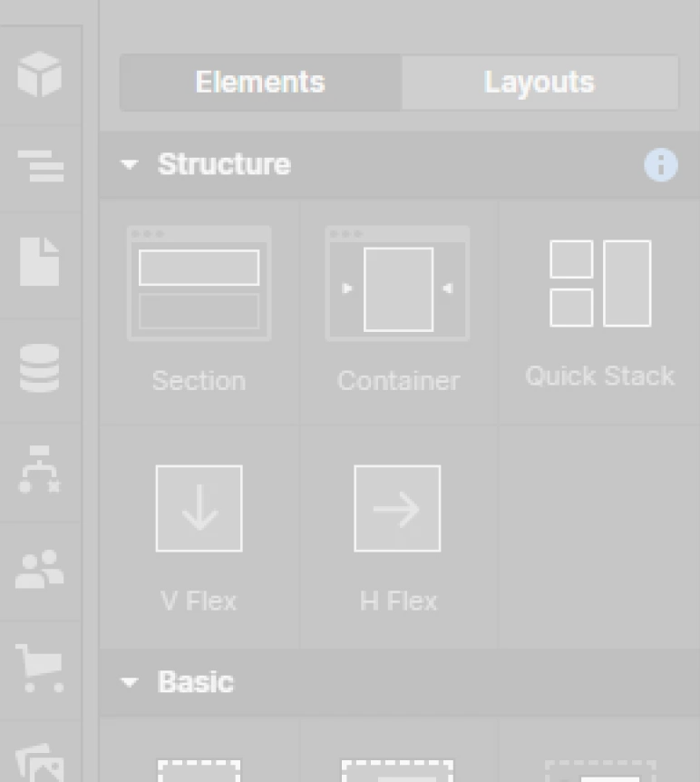Add an H Flex element
The width and height of the screenshot is (700, 782).
click(x=398, y=535)
